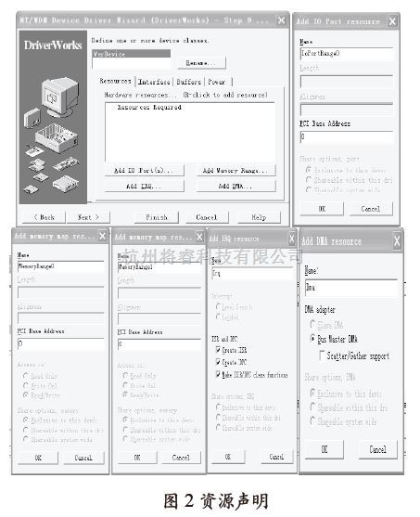This screenshot has height=517, width=420.
Task: Click the Add IO Port(s) button
Action: (x=144, y=171)
